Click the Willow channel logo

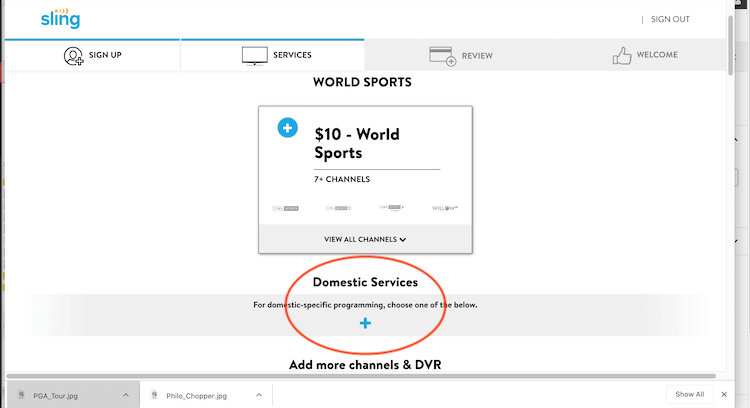coord(445,208)
